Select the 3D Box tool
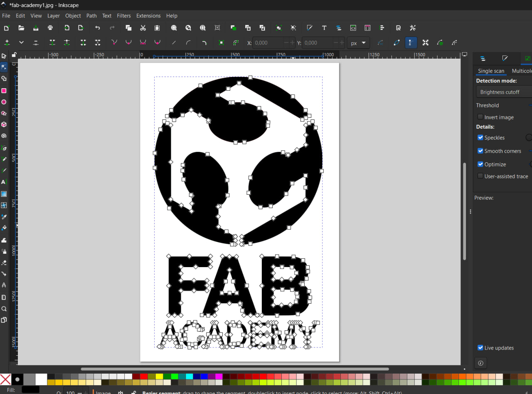The image size is (532, 394). [4, 124]
